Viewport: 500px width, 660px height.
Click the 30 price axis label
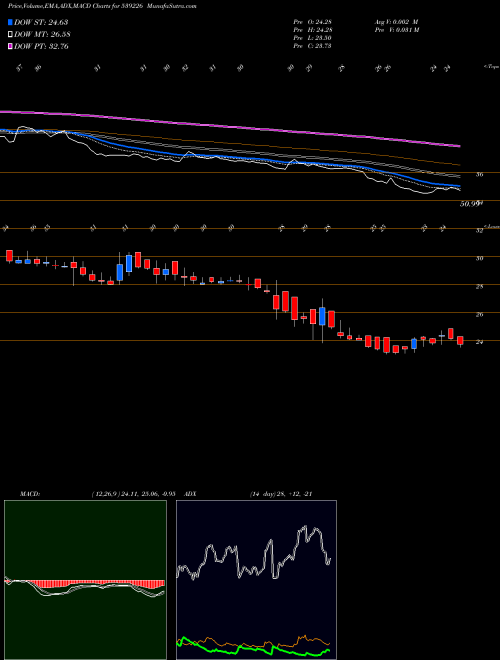(x=479, y=258)
